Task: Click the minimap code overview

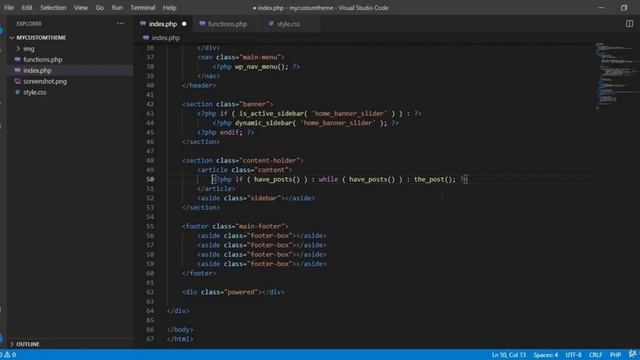Action: click(616, 76)
